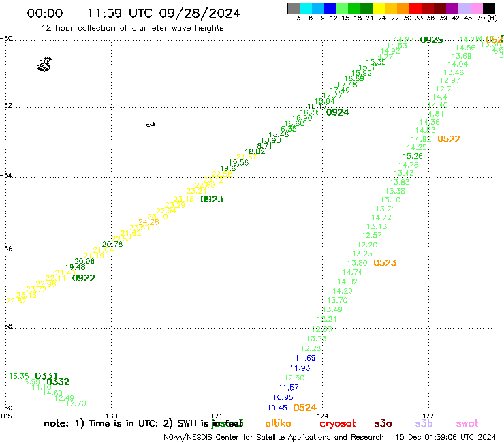The height and width of the screenshot is (443, 504).
Task: Click the '0923' time marker
Action: [x=212, y=200]
